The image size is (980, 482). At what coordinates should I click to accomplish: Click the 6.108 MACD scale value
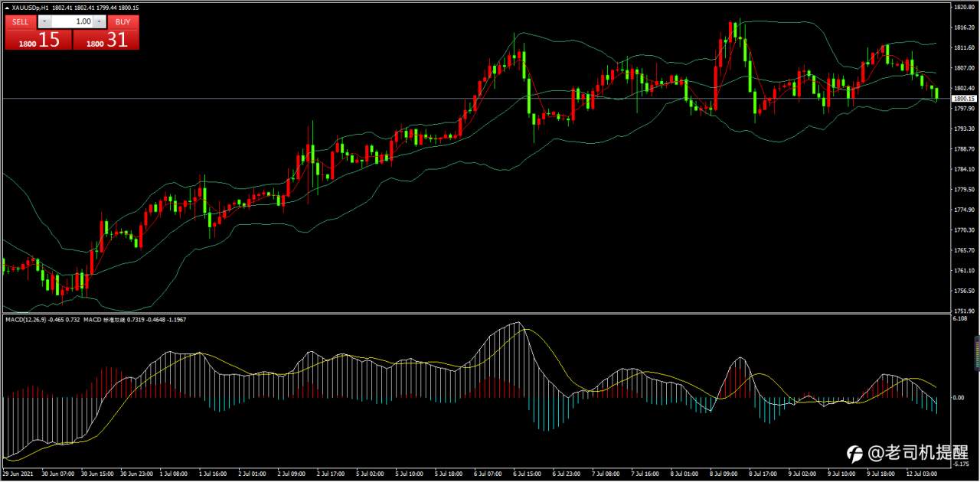959,319
